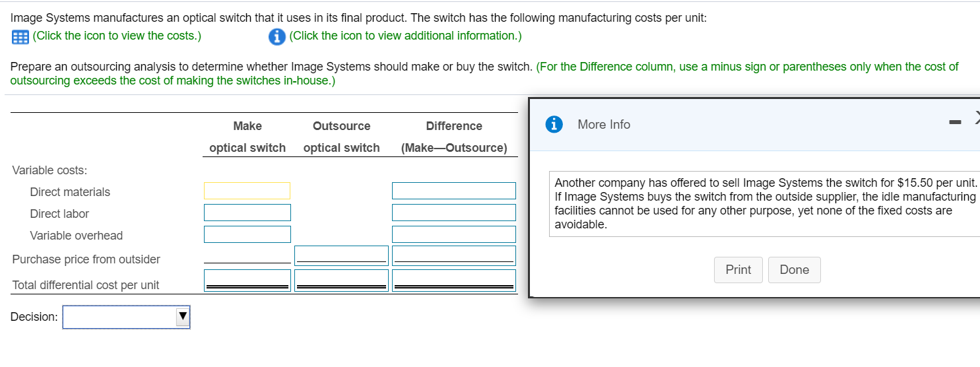Select the Direct labor Make input field
980x367 pixels.
(247, 213)
